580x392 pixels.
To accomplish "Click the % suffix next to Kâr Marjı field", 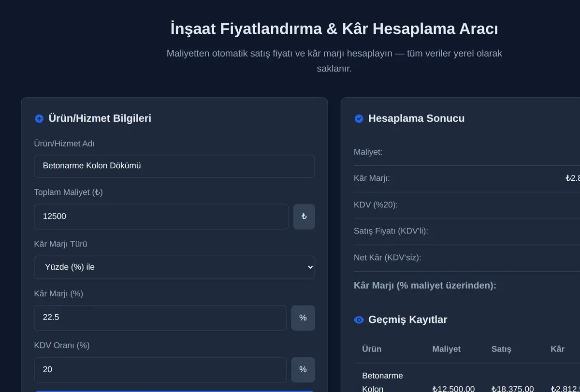I will [x=303, y=318].
